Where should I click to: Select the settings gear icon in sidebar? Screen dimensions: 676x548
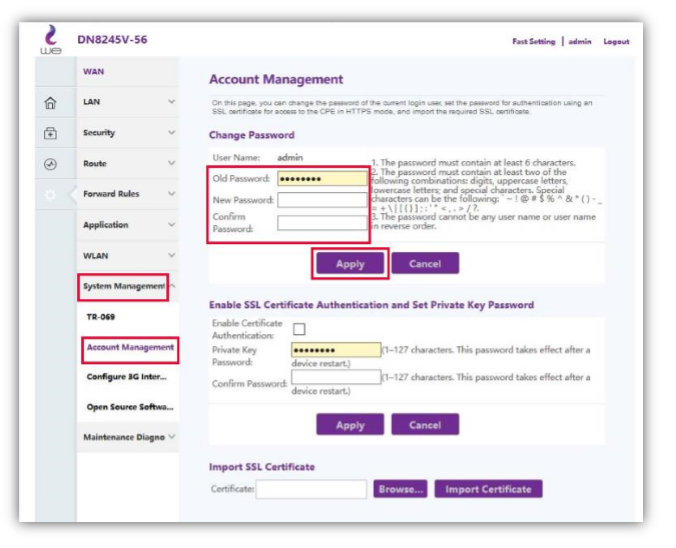pyautogui.click(x=50, y=195)
